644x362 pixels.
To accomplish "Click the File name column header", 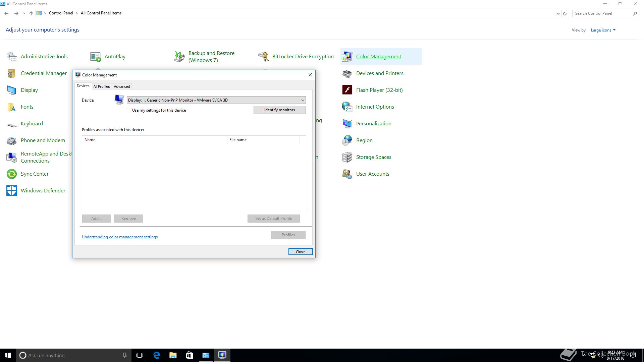I will [263, 140].
